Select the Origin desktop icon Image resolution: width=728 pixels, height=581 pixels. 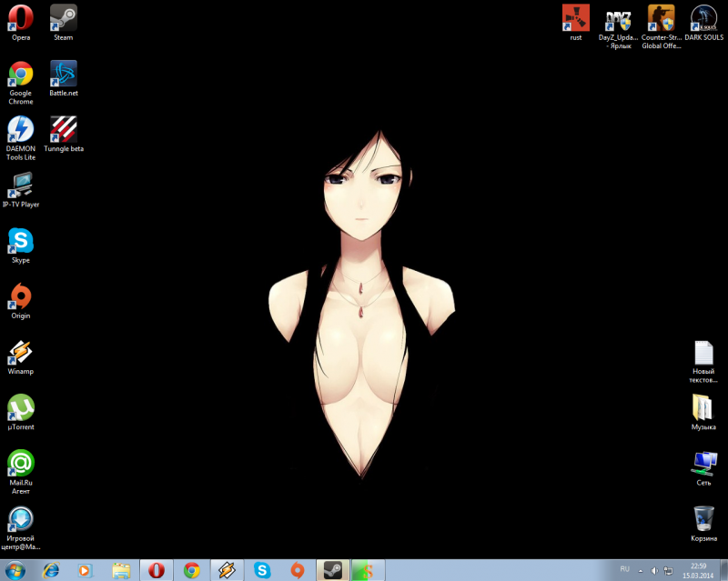click(20, 301)
